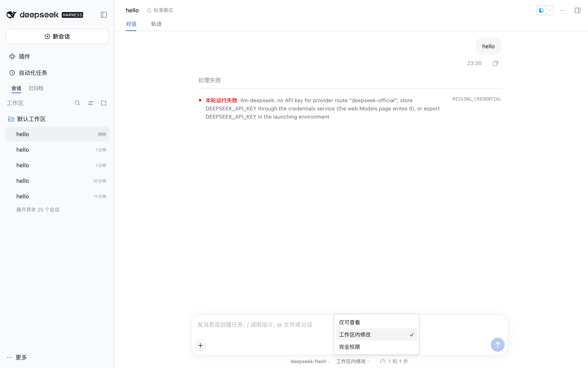Image resolution: width=588 pixels, height=368 pixels.
Task: Choose 完全权限 permission option
Action: pos(376,347)
